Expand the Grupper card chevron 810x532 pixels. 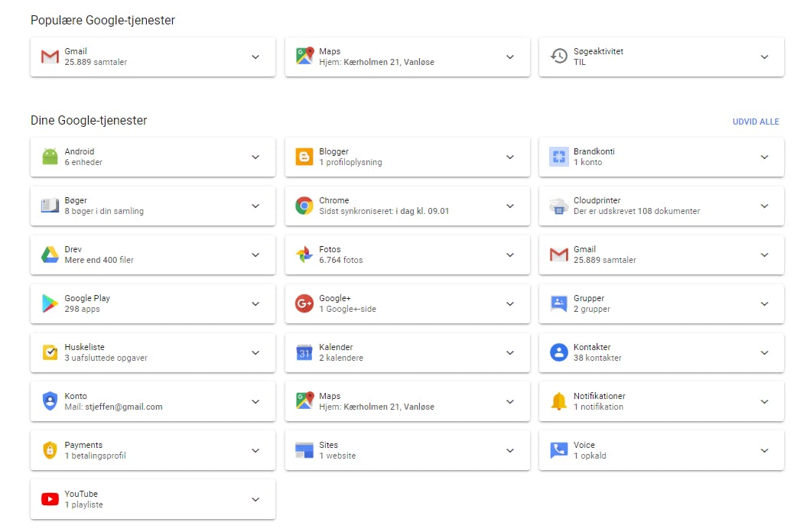(765, 304)
